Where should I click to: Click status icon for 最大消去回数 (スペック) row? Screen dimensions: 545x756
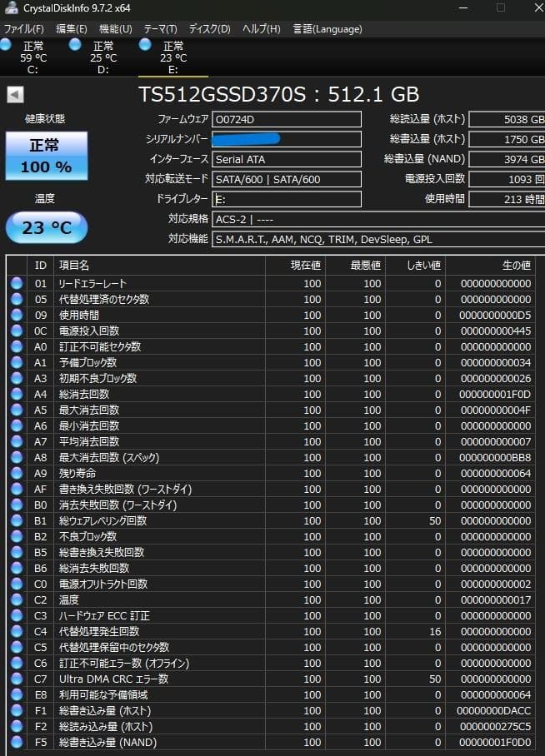[x=17, y=457]
